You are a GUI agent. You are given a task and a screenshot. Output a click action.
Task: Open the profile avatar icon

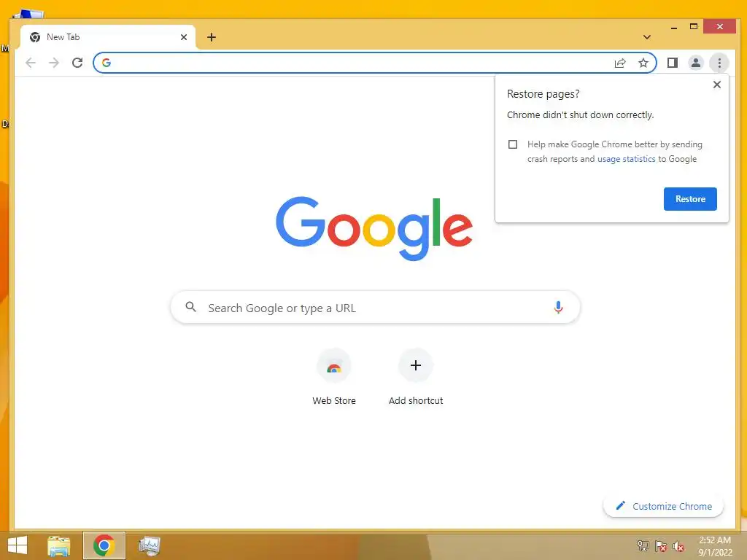click(695, 63)
